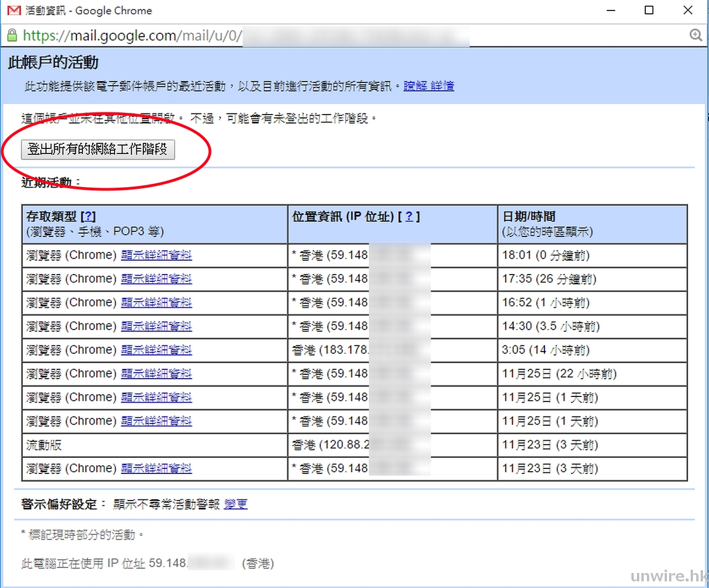
Task: Click the help [?] link beside 存取類型
Action: coord(89,216)
